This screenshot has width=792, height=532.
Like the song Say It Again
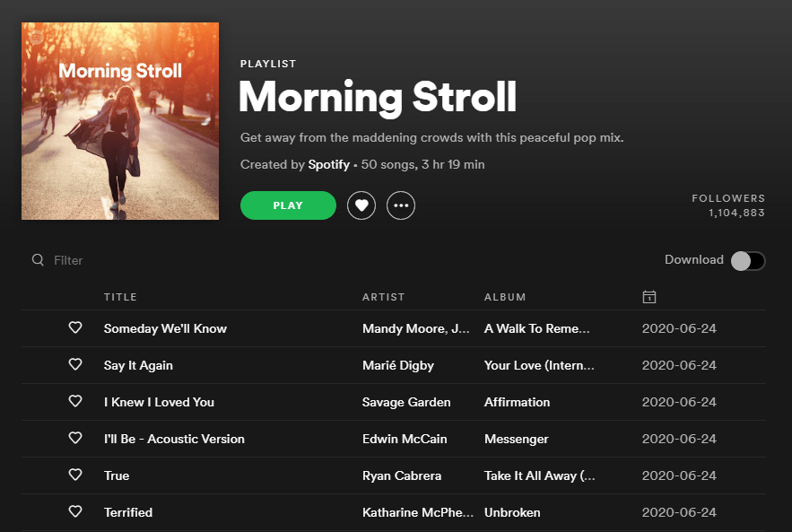[x=75, y=365]
